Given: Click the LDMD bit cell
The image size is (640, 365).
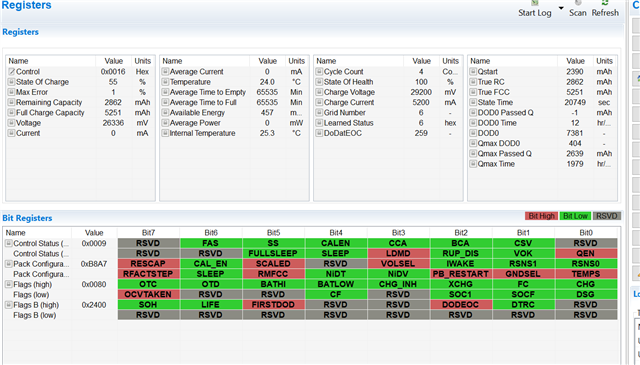Looking at the screenshot, I should point(398,253).
